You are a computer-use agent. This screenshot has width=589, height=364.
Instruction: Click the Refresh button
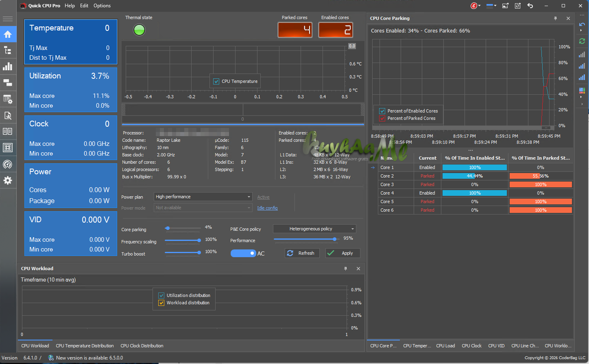(302, 253)
